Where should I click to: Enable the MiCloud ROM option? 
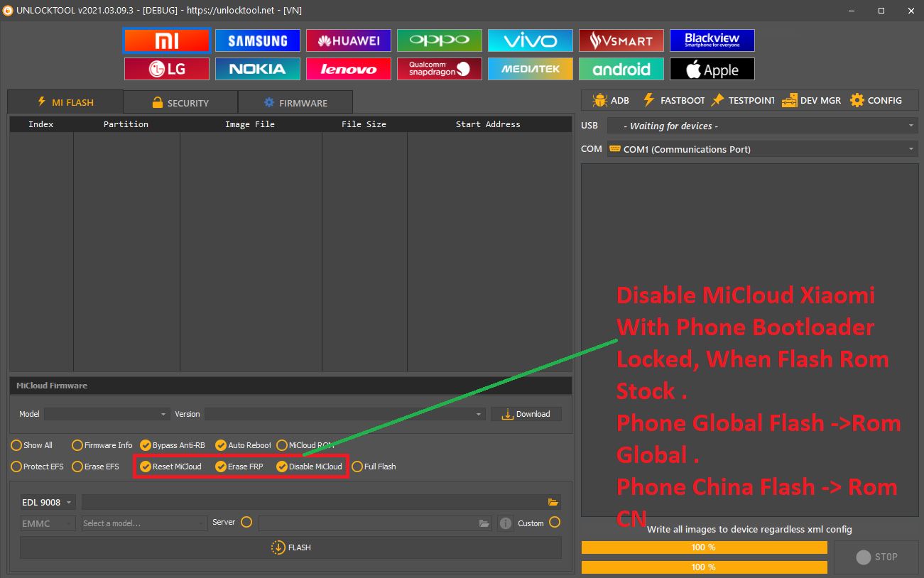[x=305, y=445]
